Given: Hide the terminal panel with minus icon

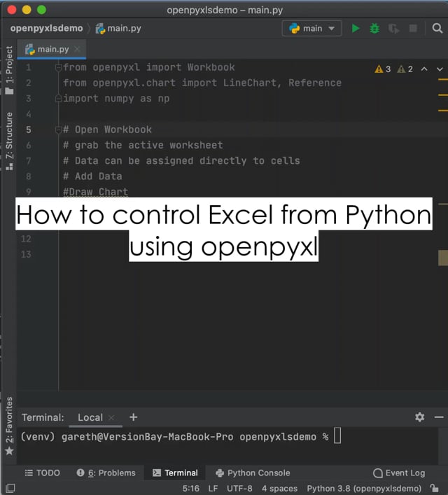Looking at the screenshot, I should [439, 417].
